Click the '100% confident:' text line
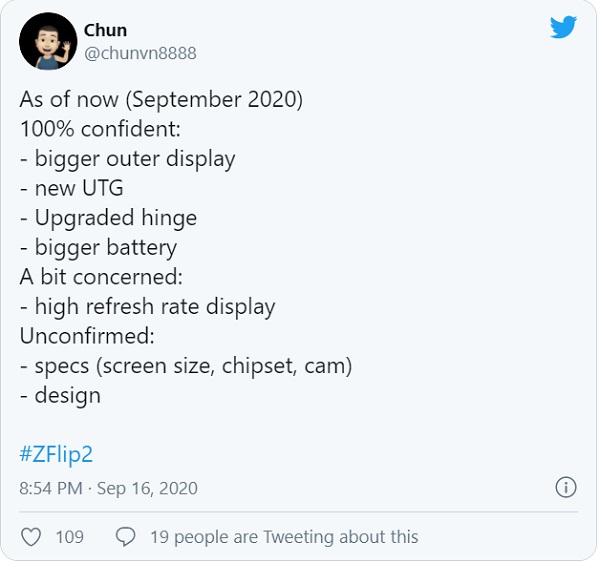The width and height of the screenshot is (600, 563). [100, 129]
